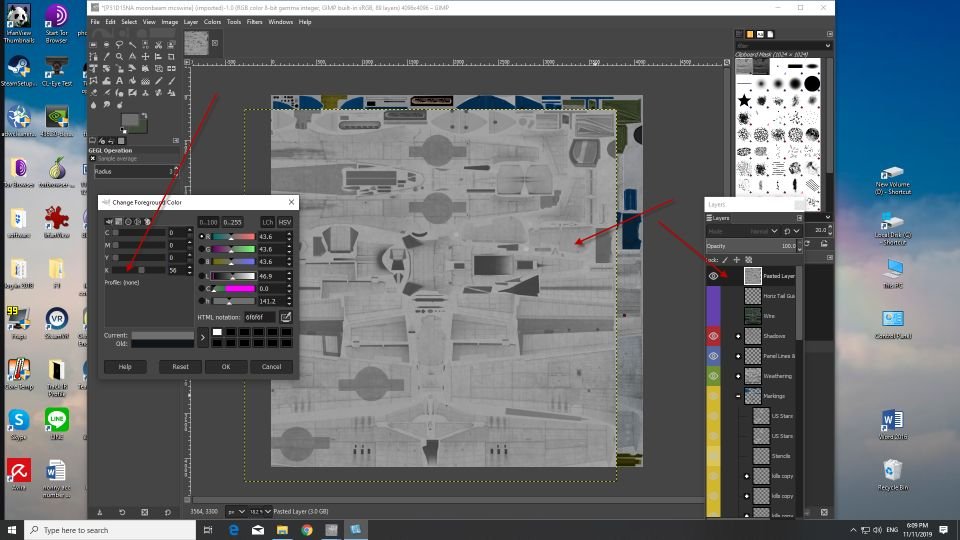Open the Filters menu

pos(254,22)
